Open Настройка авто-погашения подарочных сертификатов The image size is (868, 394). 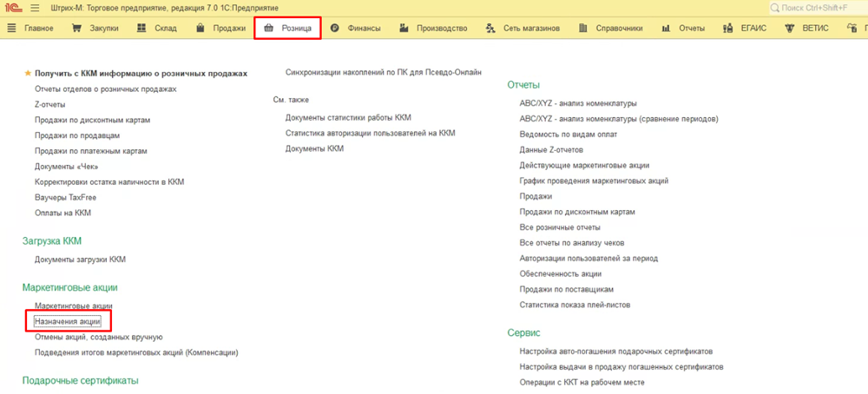615,351
